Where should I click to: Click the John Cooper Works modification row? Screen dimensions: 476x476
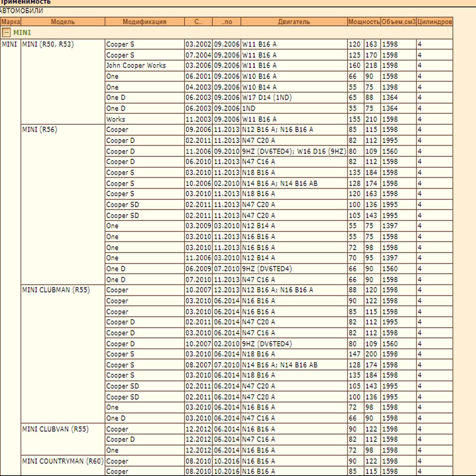pos(136,65)
